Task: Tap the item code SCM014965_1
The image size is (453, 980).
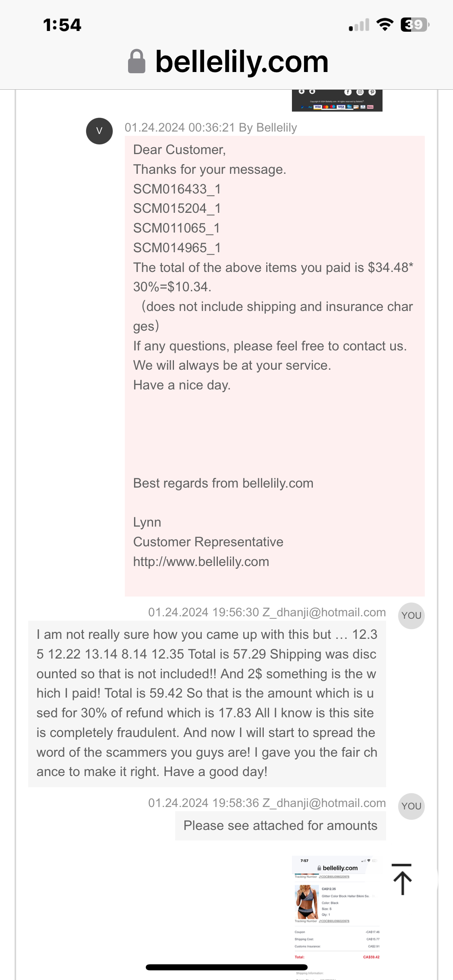Action: [177, 248]
